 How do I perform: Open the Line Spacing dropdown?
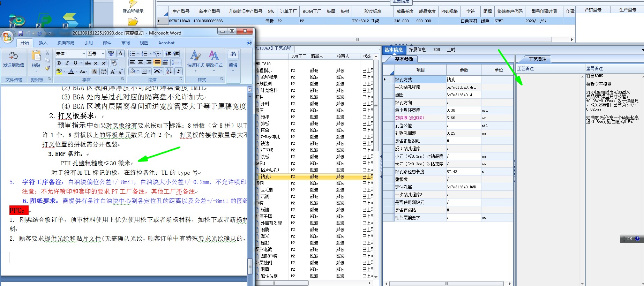click(175, 62)
